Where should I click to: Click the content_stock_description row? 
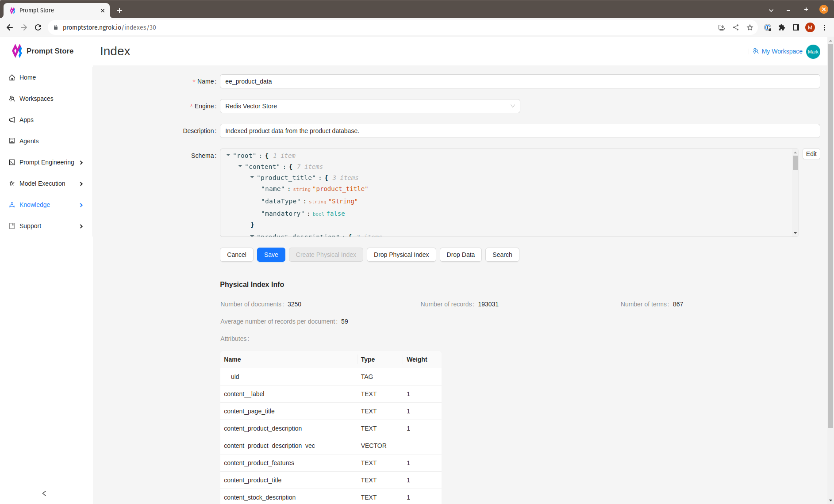(331, 497)
